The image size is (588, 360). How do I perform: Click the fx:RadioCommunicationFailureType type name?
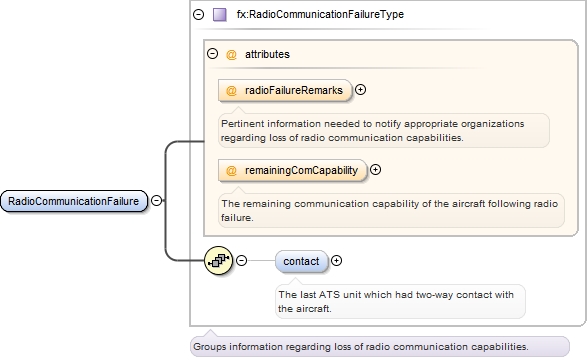point(320,15)
